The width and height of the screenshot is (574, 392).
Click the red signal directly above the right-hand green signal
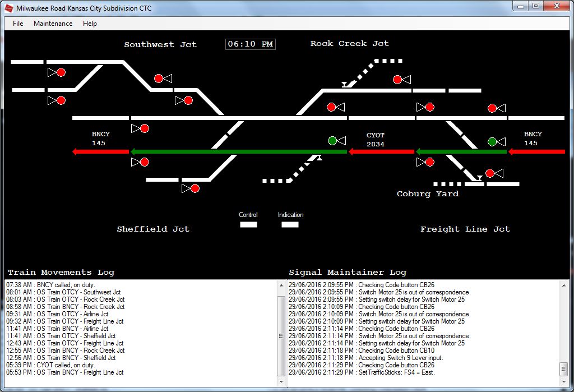[492, 108]
